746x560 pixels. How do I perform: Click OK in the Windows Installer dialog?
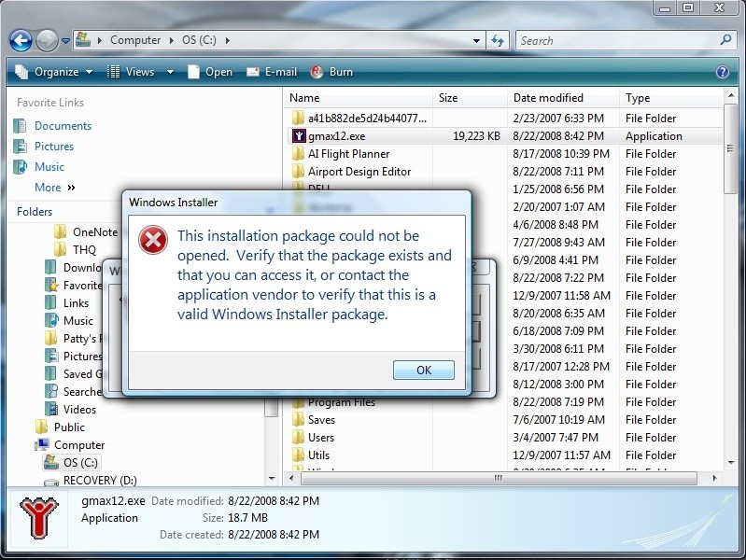point(423,371)
